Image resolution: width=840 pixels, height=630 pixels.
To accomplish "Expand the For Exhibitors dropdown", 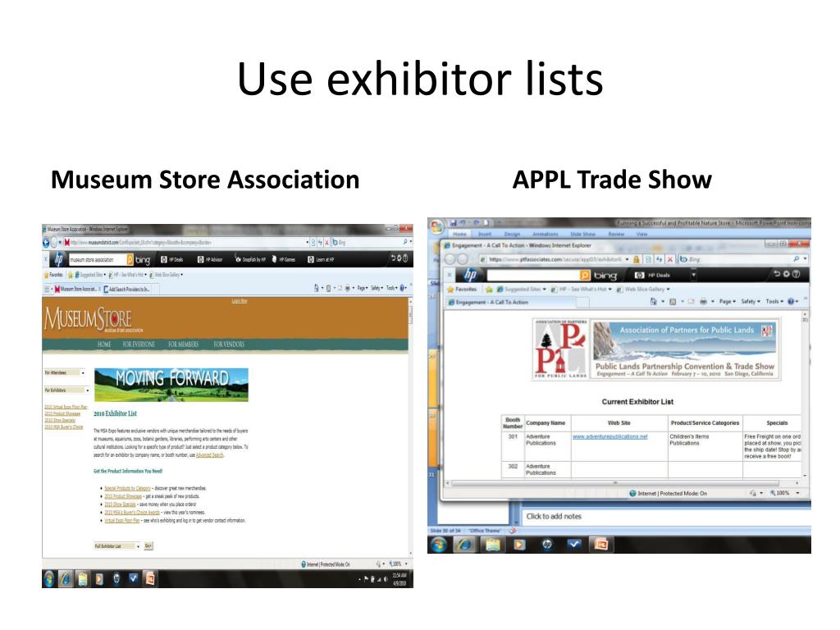I will 66,390.
